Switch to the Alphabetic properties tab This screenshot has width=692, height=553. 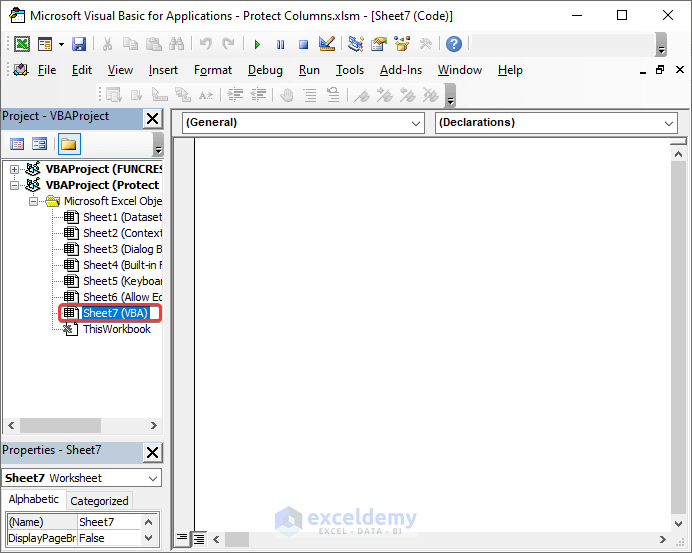34,499
